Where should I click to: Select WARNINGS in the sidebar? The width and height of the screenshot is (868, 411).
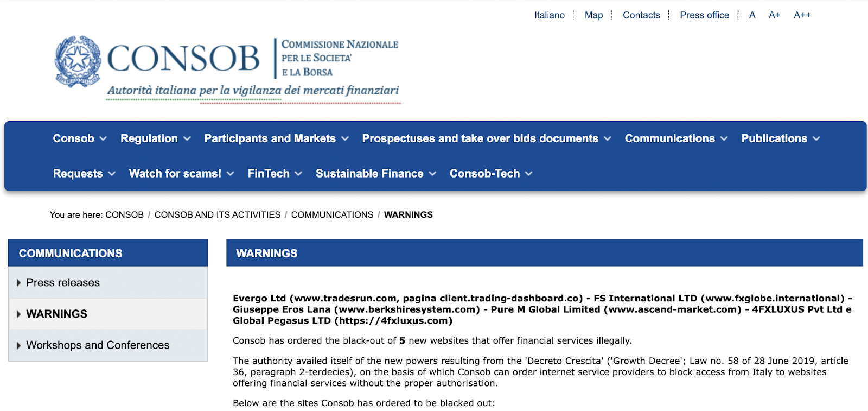57,314
